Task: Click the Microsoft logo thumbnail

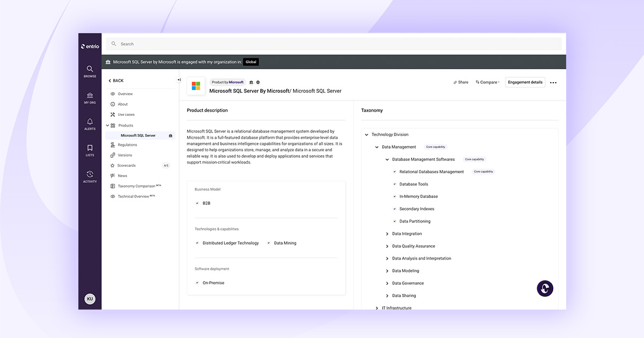Action: (196, 86)
